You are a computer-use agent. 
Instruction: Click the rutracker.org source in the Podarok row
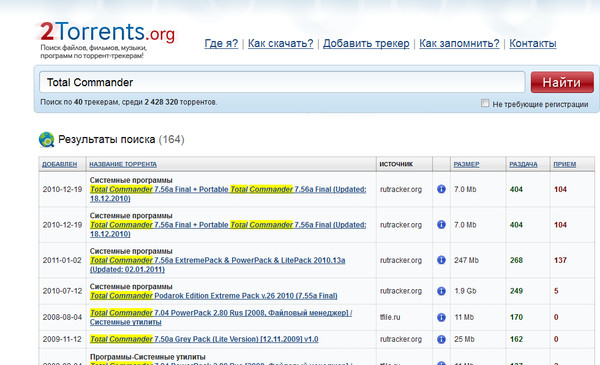pos(401,291)
